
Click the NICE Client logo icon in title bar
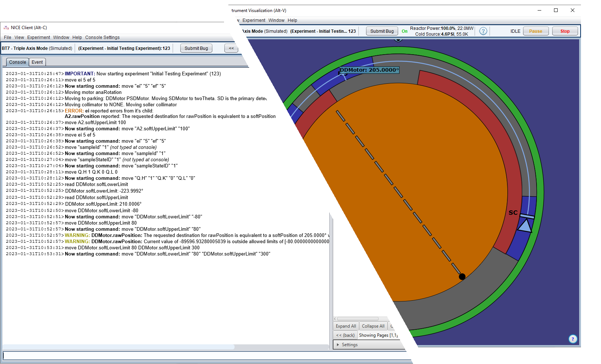pyautogui.click(x=6, y=27)
